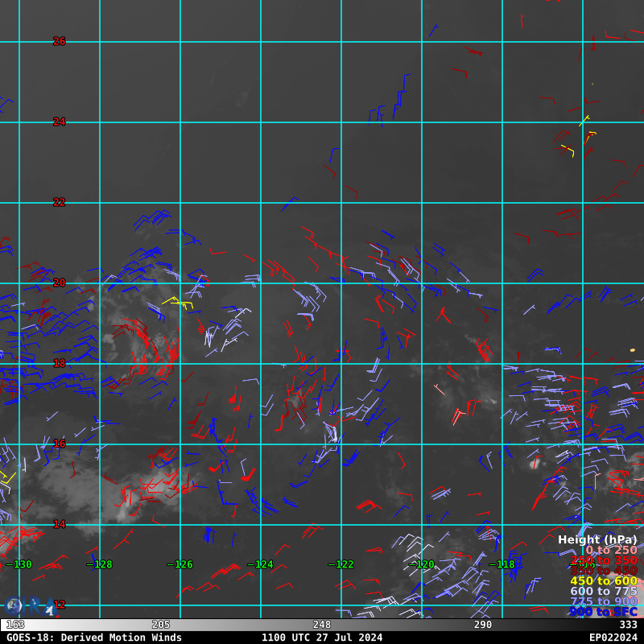The width and height of the screenshot is (644, 644).
Task: Click the small orange dot near 18N
Action: point(632,350)
